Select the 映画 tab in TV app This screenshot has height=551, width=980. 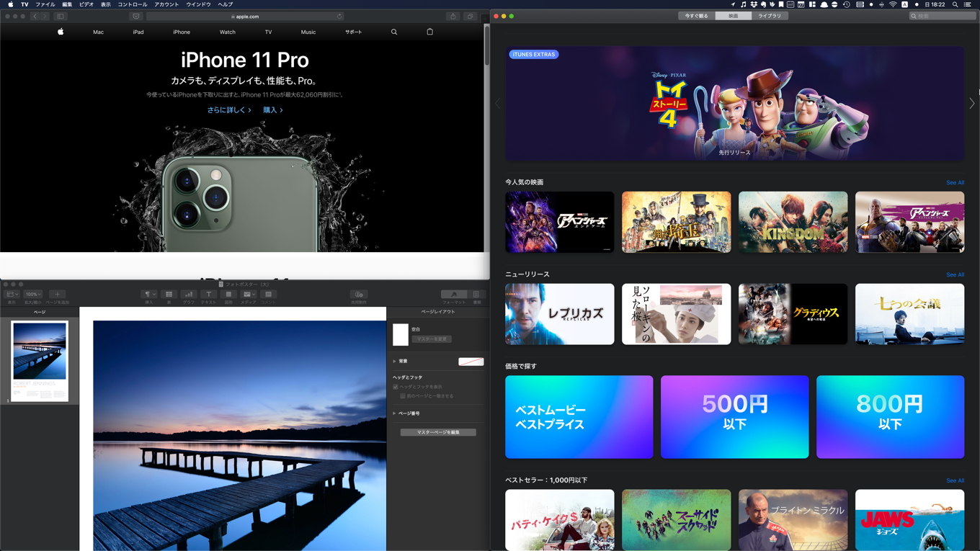[x=733, y=16]
